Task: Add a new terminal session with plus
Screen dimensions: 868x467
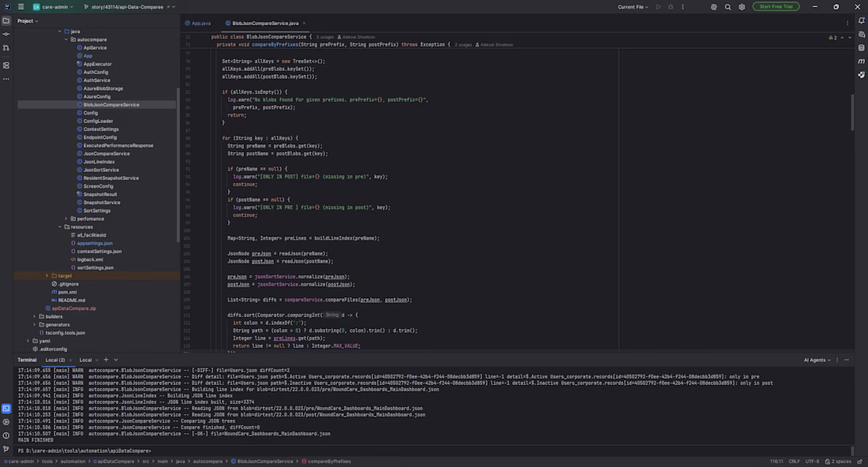Action: (x=107, y=360)
